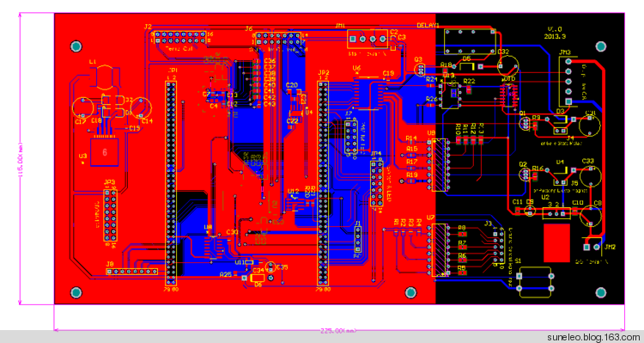644x343 pixels.
Task: Select resistor label R16
Action: [x=538, y=168]
